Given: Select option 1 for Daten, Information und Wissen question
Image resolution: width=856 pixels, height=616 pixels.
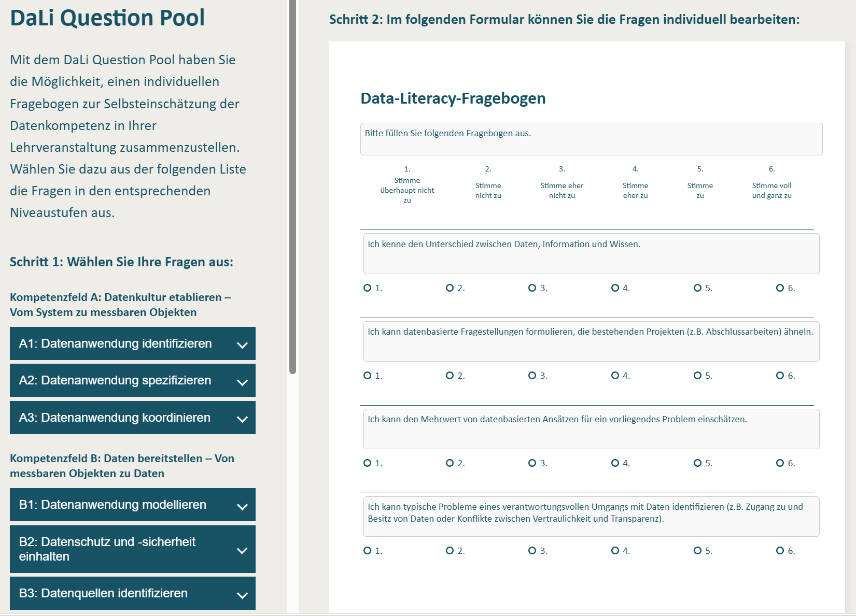Looking at the screenshot, I should [x=368, y=288].
